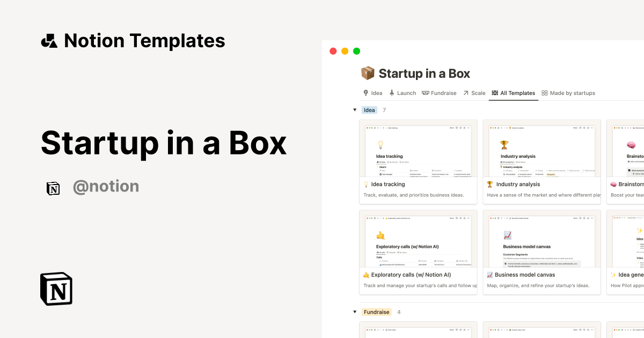644x338 pixels.
Task: Click the Notion N avatar next to @notion
Action: click(x=54, y=188)
